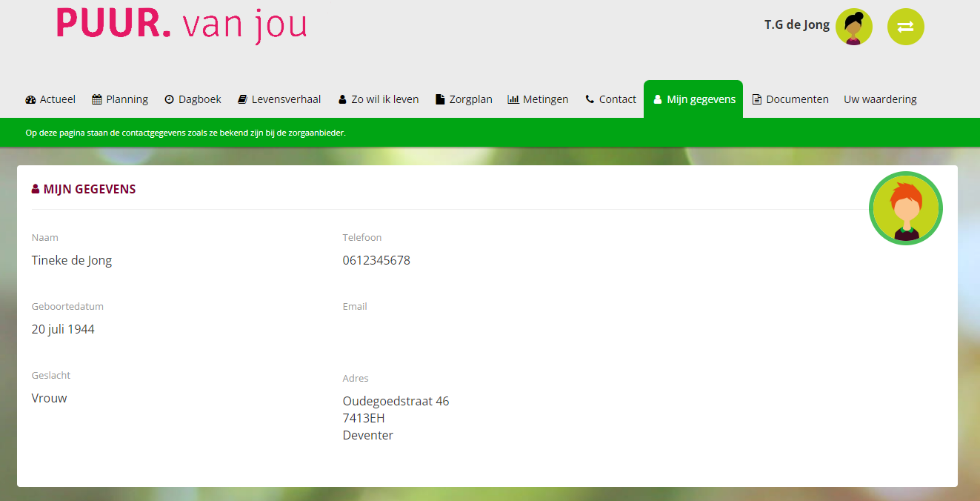Click the phone icon beside Contact
The height and width of the screenshot is (501, 980).
click(x=590, y=99)
